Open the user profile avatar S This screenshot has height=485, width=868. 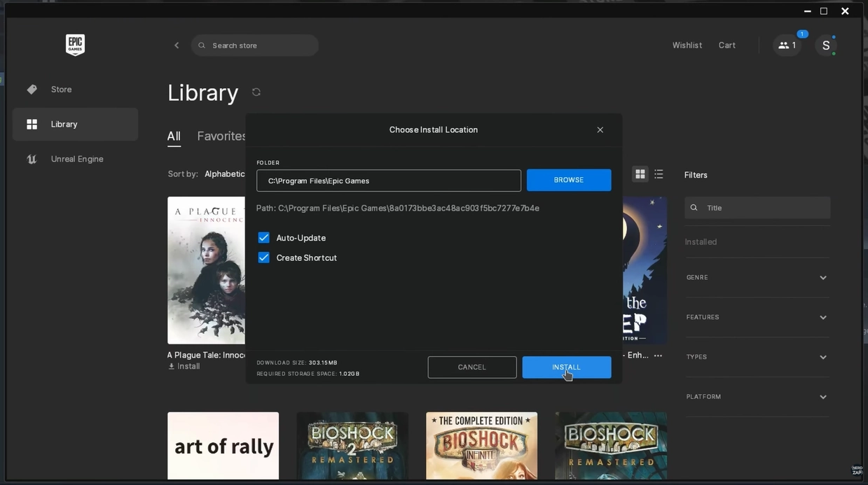826,45
